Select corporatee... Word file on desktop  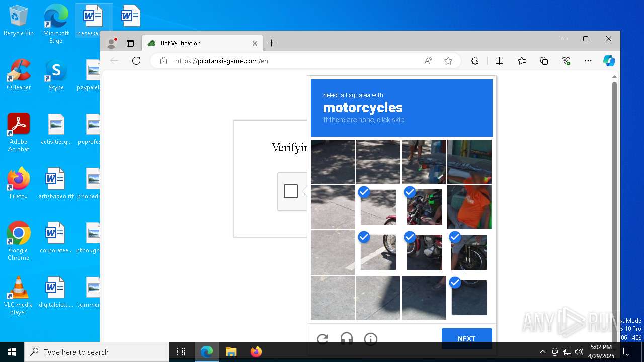click(x=56, y=238)
